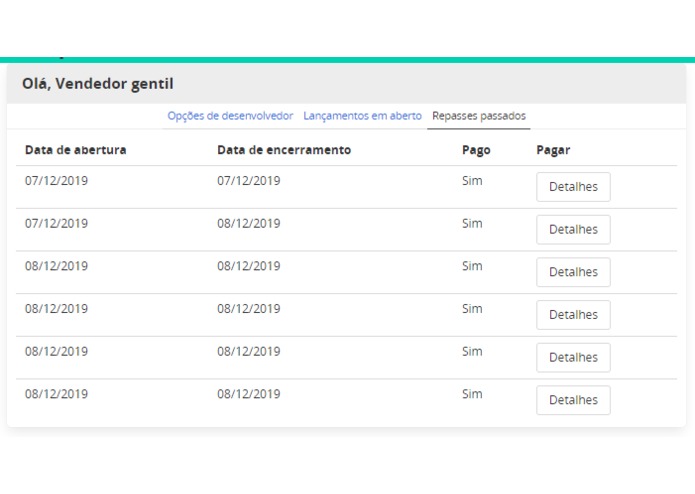The width and height of the screenshot is (695, 494).
Task: Click the Data de encerramento column header
Action: [284, 150]
